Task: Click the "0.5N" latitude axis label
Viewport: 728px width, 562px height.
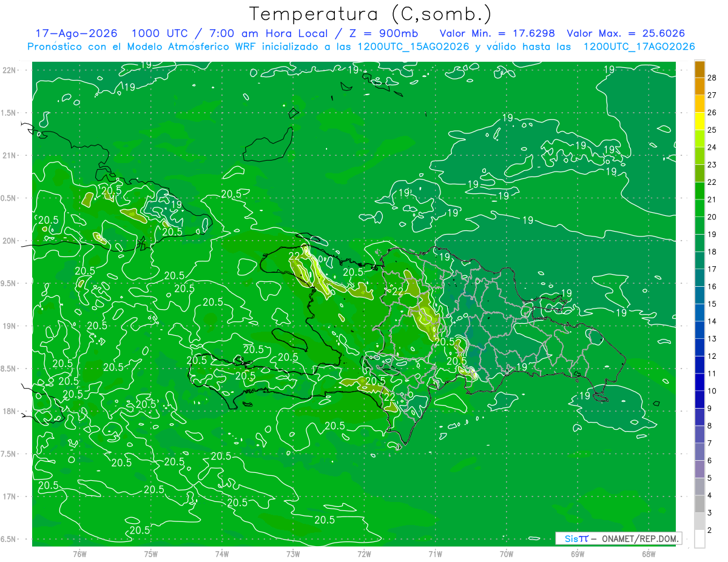Action: click(9, 198)
